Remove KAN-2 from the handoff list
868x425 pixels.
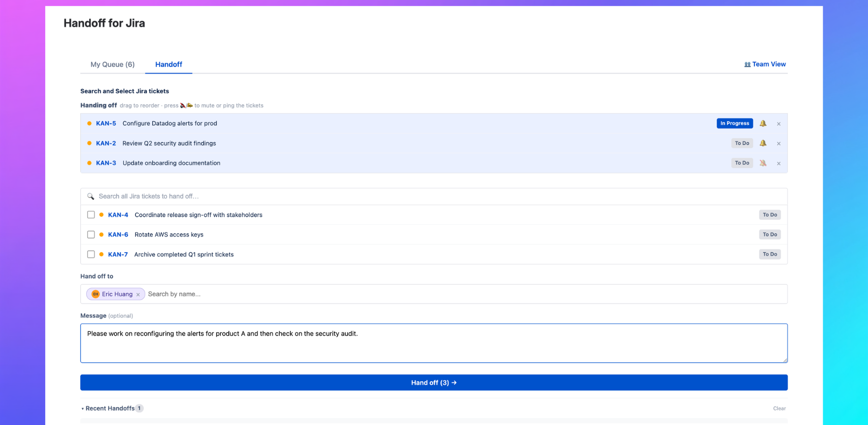pos(779,144)
